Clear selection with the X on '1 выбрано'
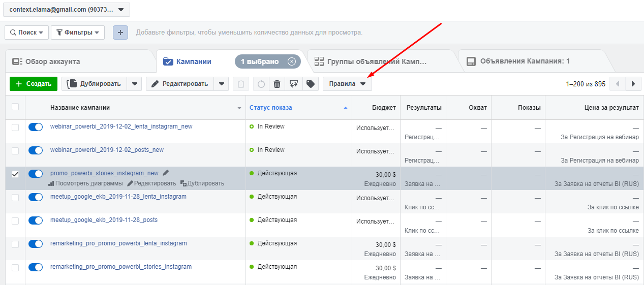Image resolution: width=644 pixels, height=285 pixels. (x=291, y=61)
